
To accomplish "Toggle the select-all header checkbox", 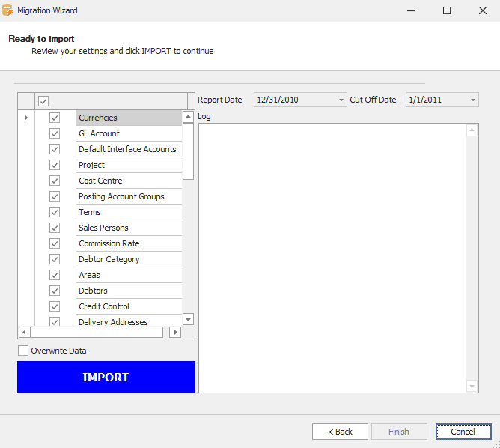I will 43,101.
